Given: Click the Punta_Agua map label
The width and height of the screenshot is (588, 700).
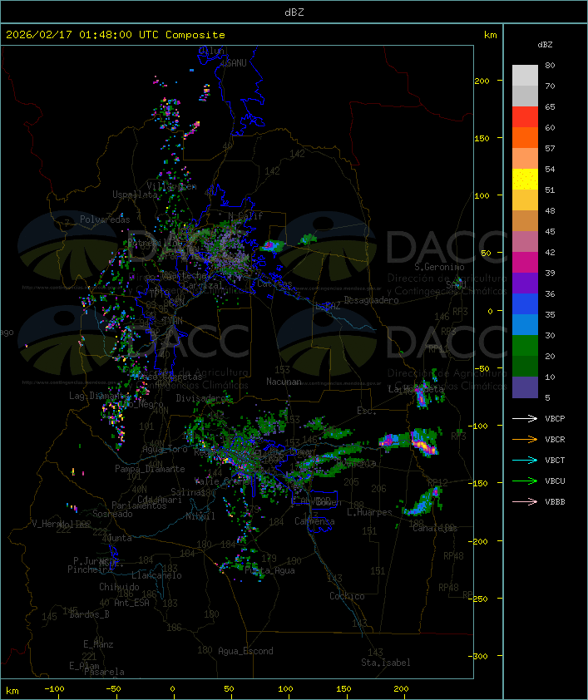Looking at the screenshot, I should 269,570.
